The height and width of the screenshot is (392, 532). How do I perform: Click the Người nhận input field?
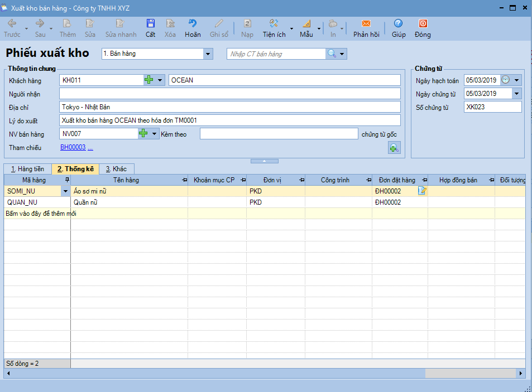coord(229,93)
